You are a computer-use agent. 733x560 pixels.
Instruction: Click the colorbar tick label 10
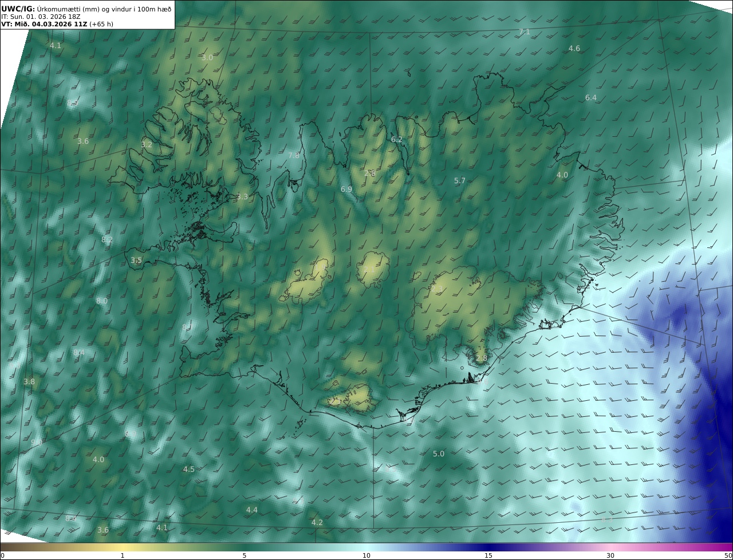pos(366,555)
